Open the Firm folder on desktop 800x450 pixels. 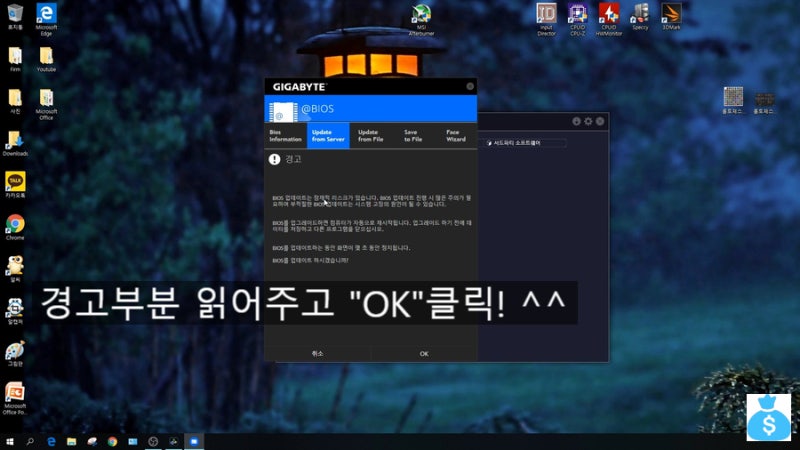click(x=15, y=59)
